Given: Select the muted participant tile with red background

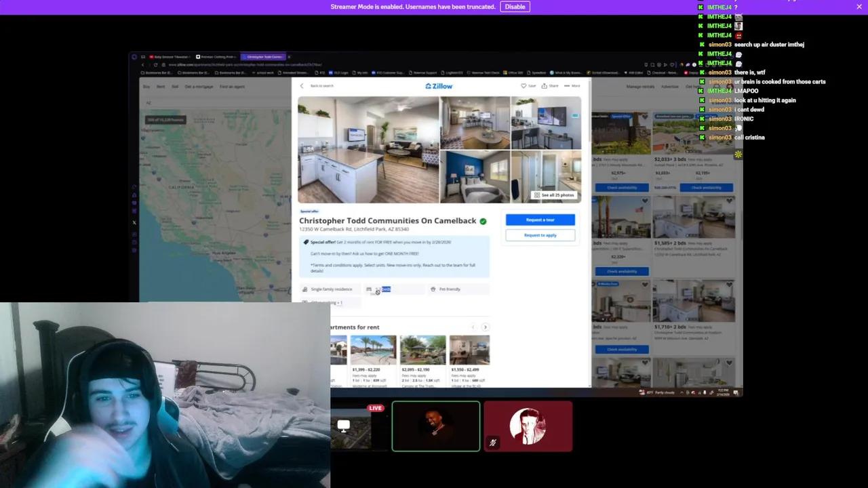Looking at the screenshot, I should [528, 426].
